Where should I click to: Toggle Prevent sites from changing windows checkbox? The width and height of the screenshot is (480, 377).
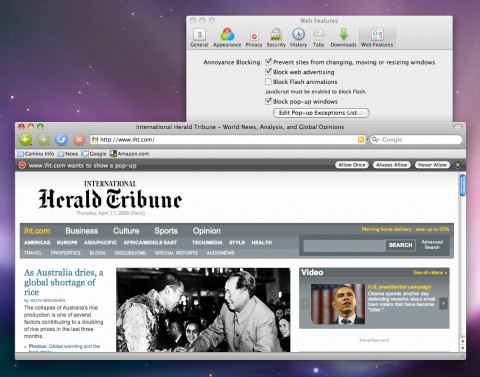268,62
